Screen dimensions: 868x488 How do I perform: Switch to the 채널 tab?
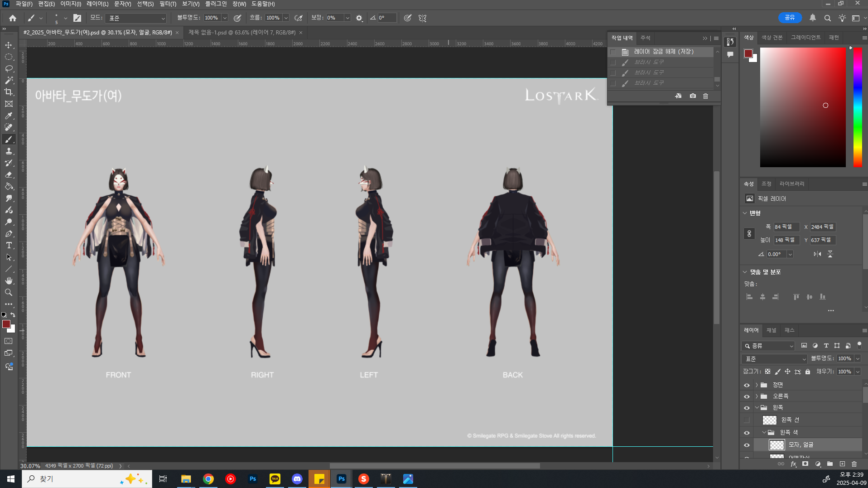[771, 330]
